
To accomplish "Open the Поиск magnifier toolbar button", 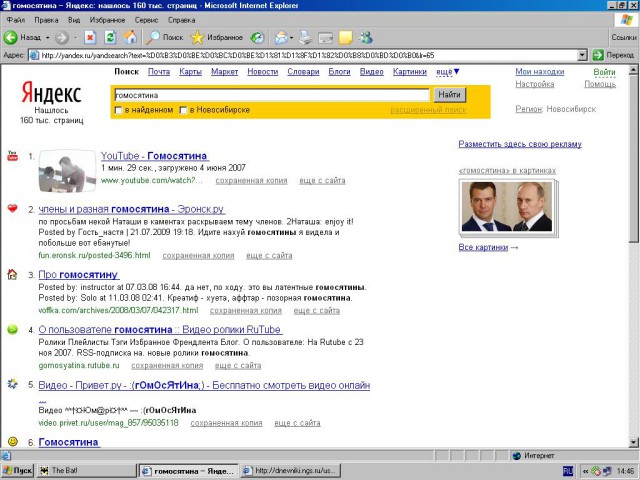I will coord(165,38).
